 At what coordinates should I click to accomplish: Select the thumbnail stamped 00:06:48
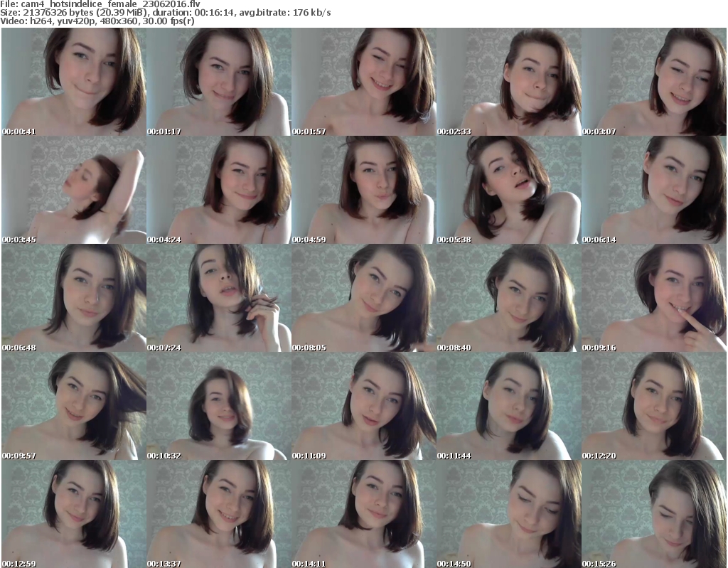pyautogui.click(x=74, y=298)
